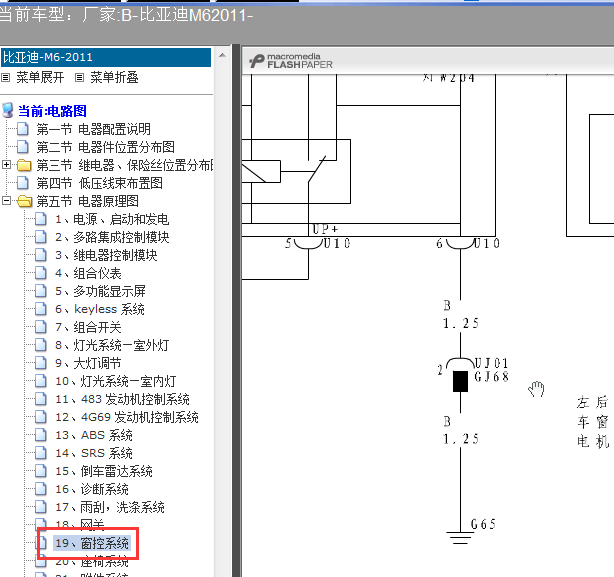Select 第三节 继电器、保险丝位置分布 label
Image resolution: width=614 pixels, height=577 pixels.
click(x=125, y=165)
